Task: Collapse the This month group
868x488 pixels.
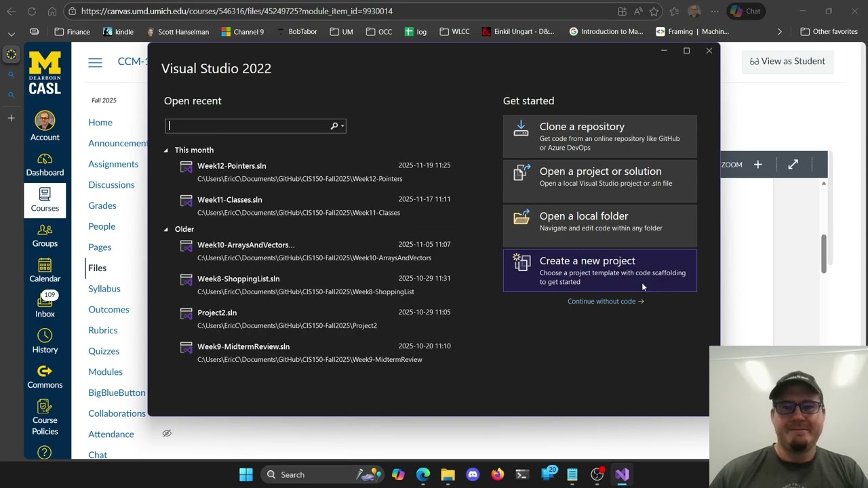Action: [166, 150]
